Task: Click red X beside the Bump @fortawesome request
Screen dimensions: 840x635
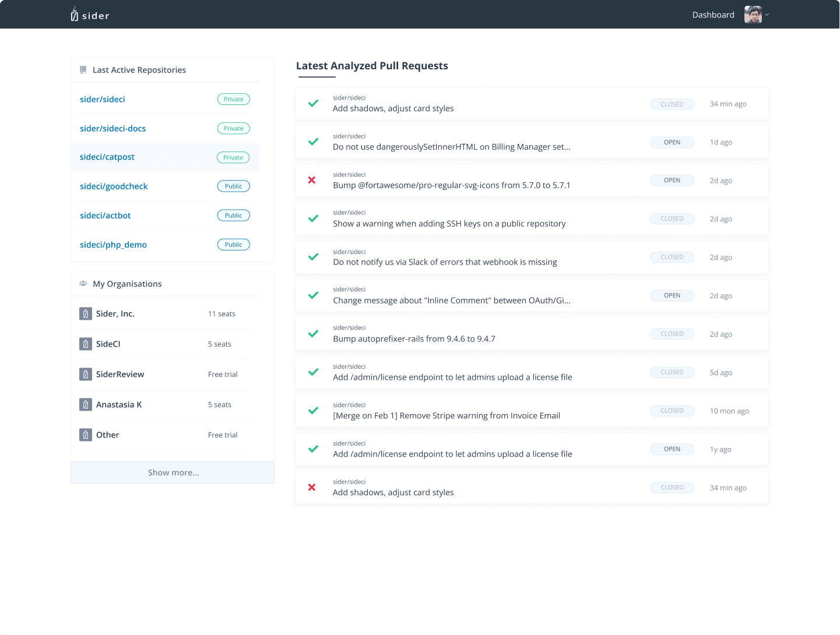Action: [x=312, y=180]
